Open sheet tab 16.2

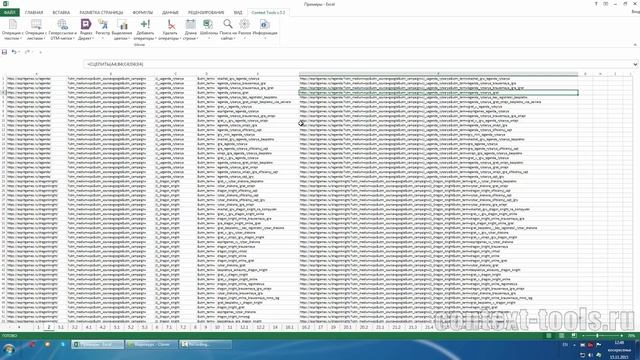(x=305, y=327)
